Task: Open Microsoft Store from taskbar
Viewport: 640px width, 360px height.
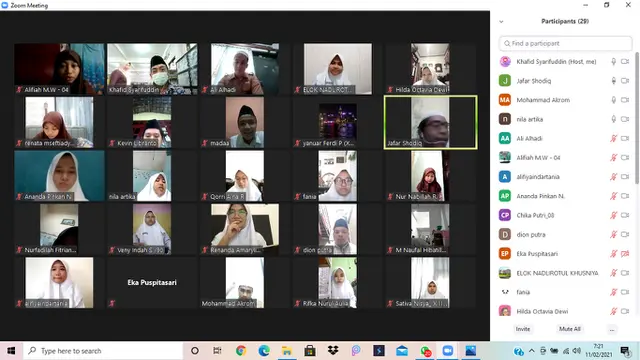Action: [x=310, y=351]
